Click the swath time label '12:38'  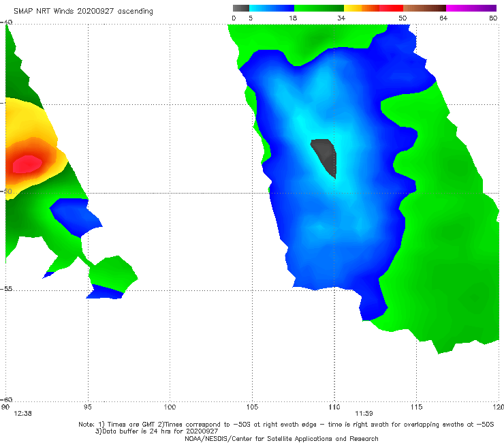tap(23, 414)
